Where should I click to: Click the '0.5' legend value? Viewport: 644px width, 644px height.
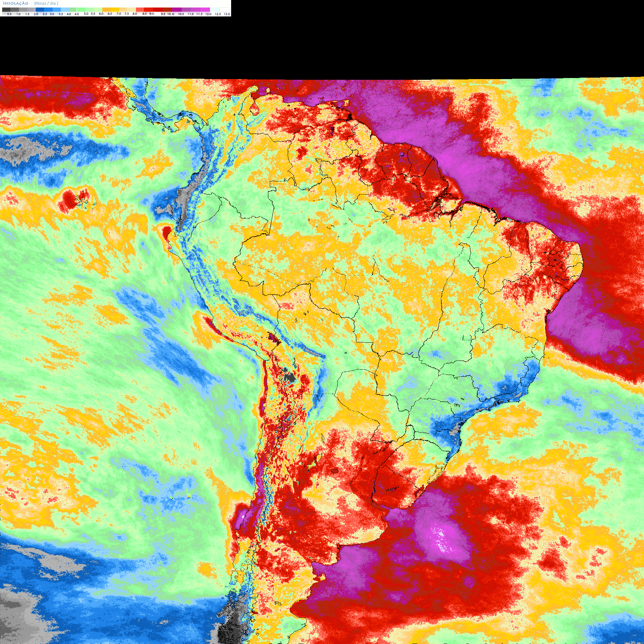click(x=9, y=14)
